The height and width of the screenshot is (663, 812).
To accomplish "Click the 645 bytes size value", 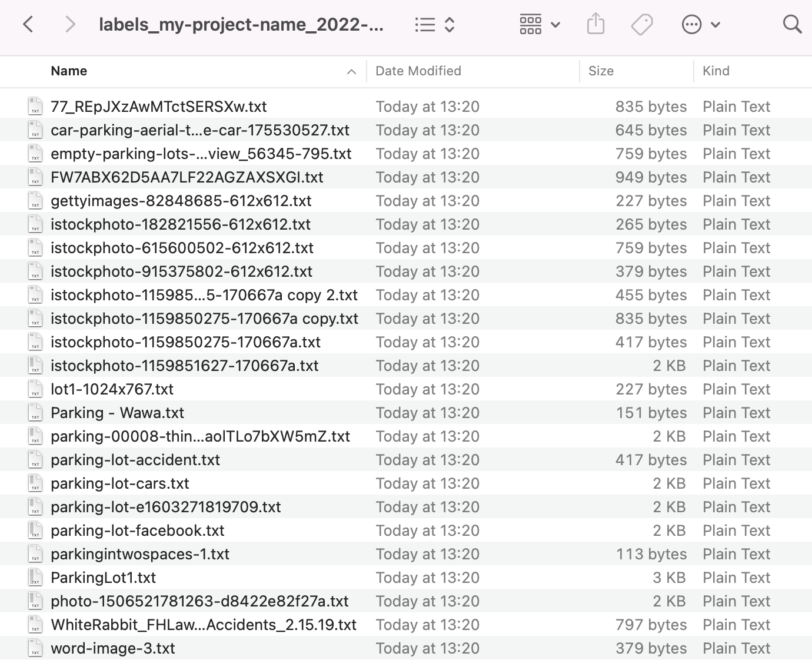I will (651, 130).
